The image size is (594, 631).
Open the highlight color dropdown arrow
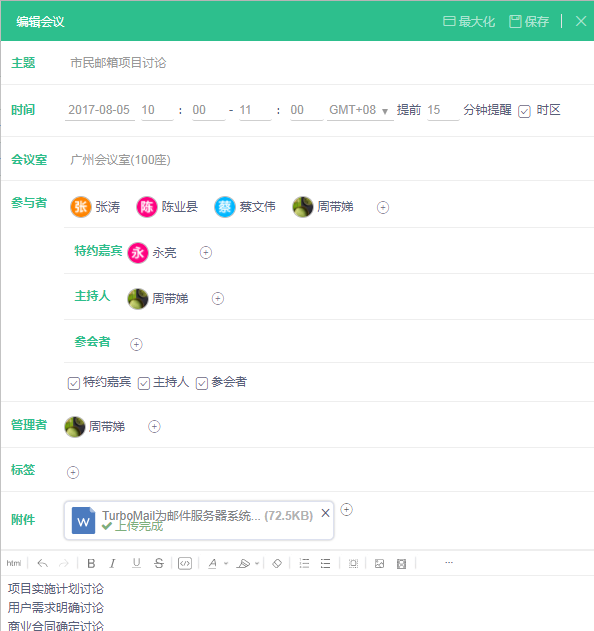tap(257, 563)
